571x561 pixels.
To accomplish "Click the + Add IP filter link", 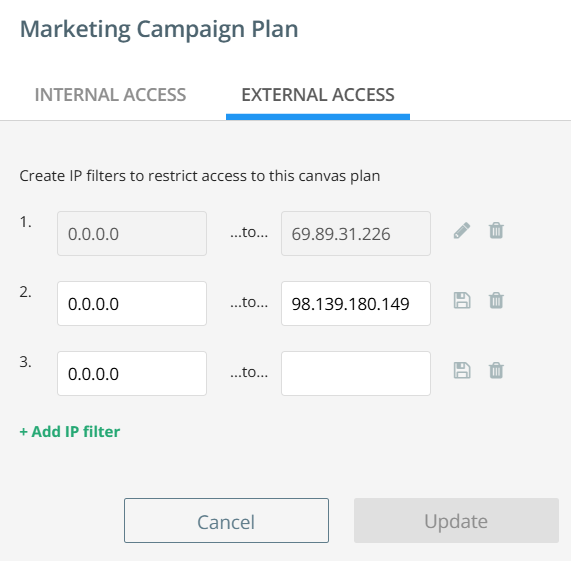I will coord(70,432).
